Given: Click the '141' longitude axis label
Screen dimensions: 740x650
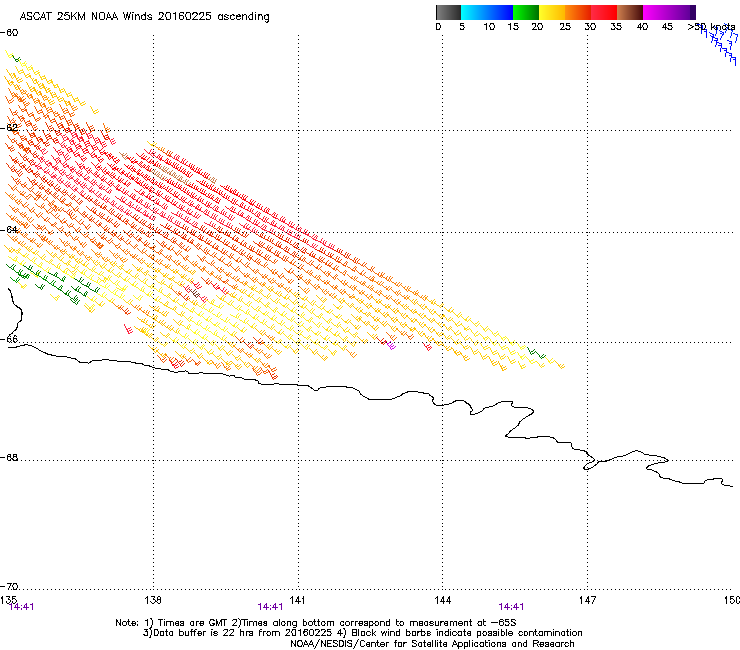Looking at the screenshot, I should pos(297,600).
